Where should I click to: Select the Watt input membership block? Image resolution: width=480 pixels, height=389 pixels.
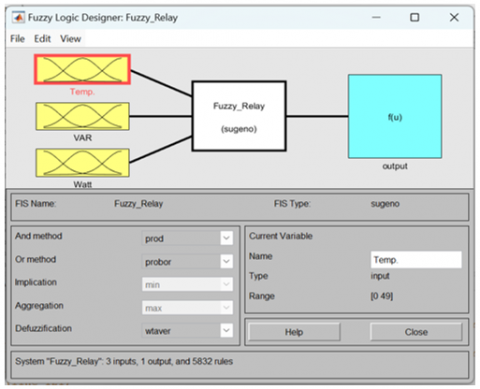tap(82, 163)
